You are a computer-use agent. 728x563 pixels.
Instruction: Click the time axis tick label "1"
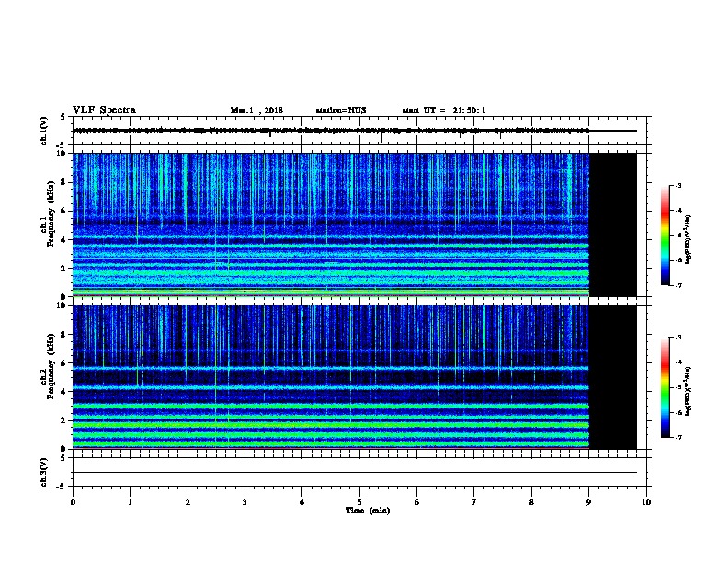pos(130,501)
